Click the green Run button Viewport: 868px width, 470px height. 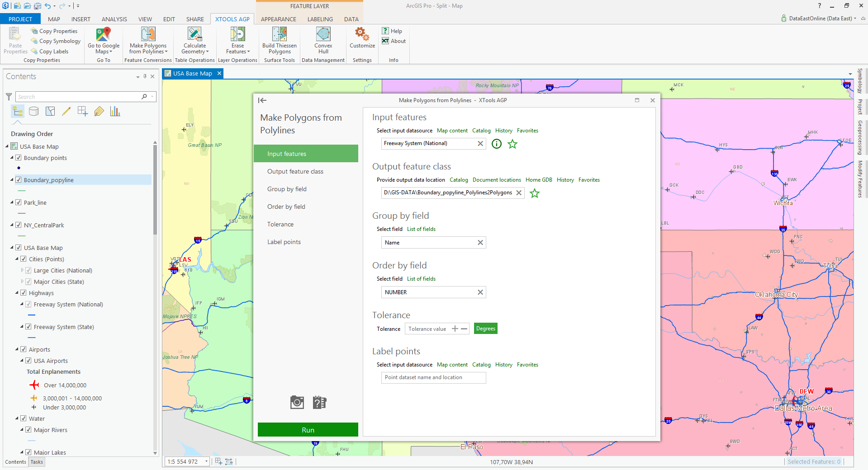(308, 430)
